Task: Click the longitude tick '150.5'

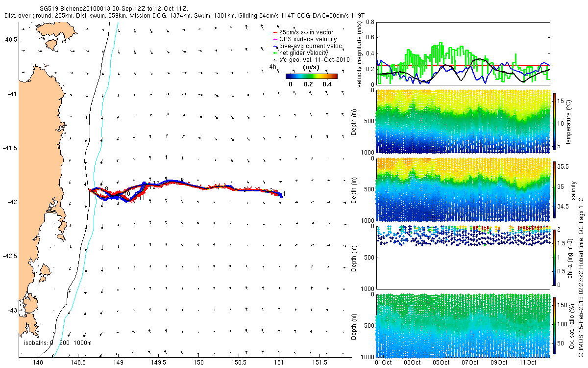Action: (239, 363)
